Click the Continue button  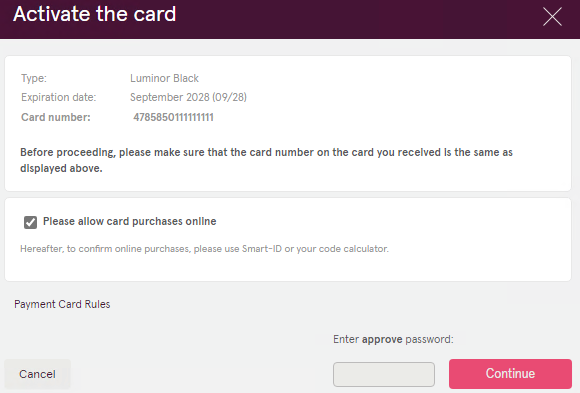[x=510, y=374]
